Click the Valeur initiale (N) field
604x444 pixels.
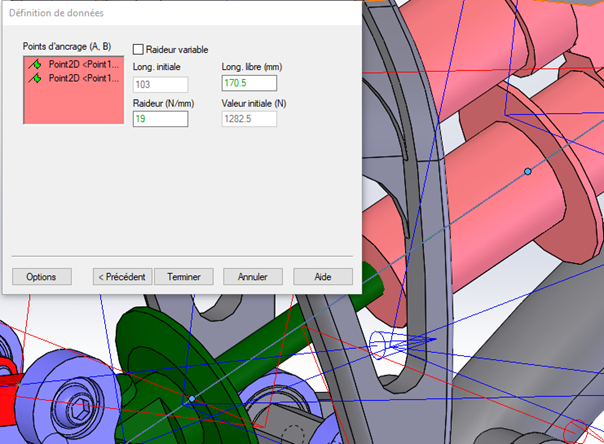(x=249, y=119)
